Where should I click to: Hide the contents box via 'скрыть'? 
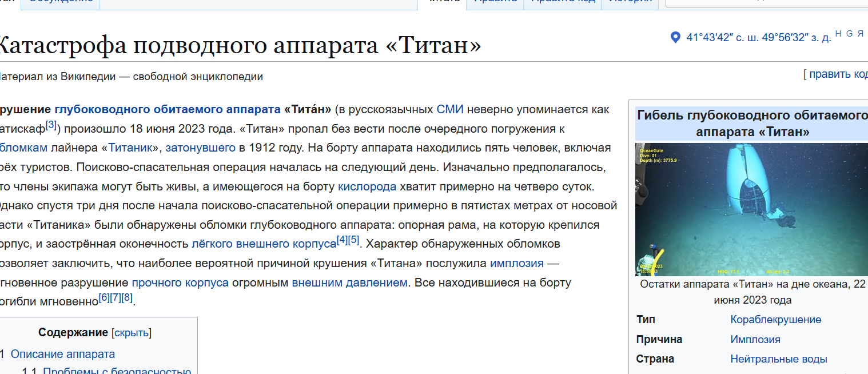132,333
